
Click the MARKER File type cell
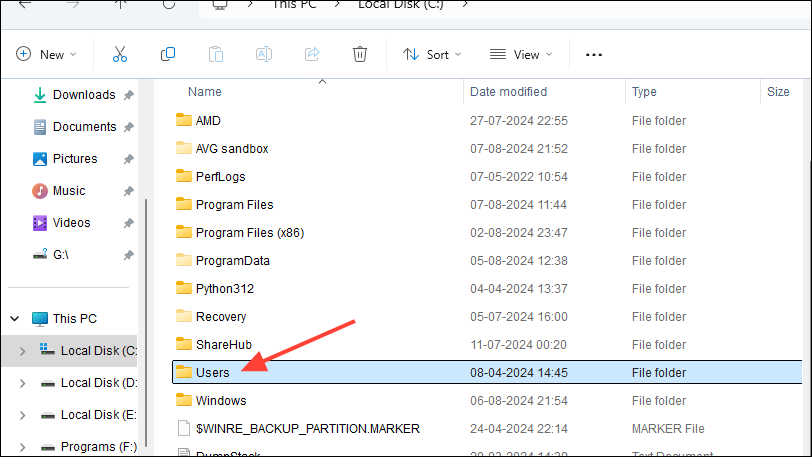[x=668, y=429]
